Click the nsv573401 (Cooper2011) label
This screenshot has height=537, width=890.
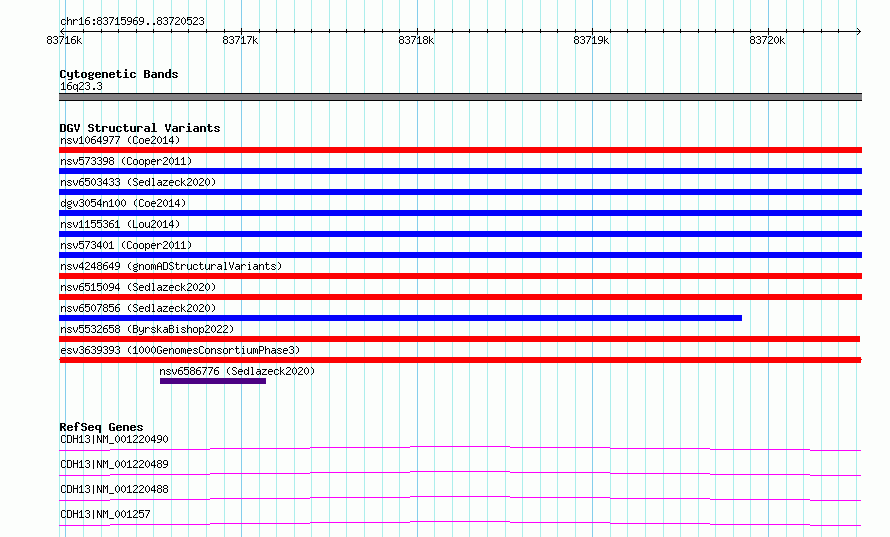tap(126, 245)
